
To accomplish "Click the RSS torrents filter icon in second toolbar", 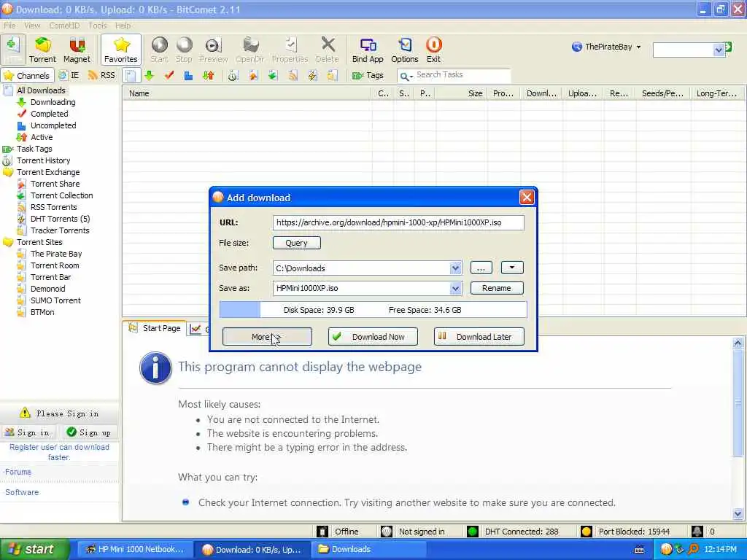I will [293, 75].
